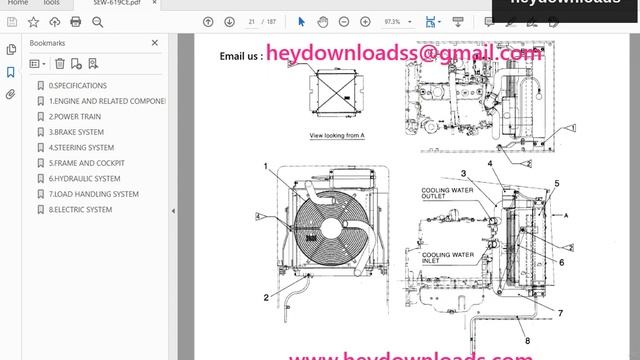Edit the current page number field
The height and width of the screenshot is (360, 640).
(x=251, y=22)
